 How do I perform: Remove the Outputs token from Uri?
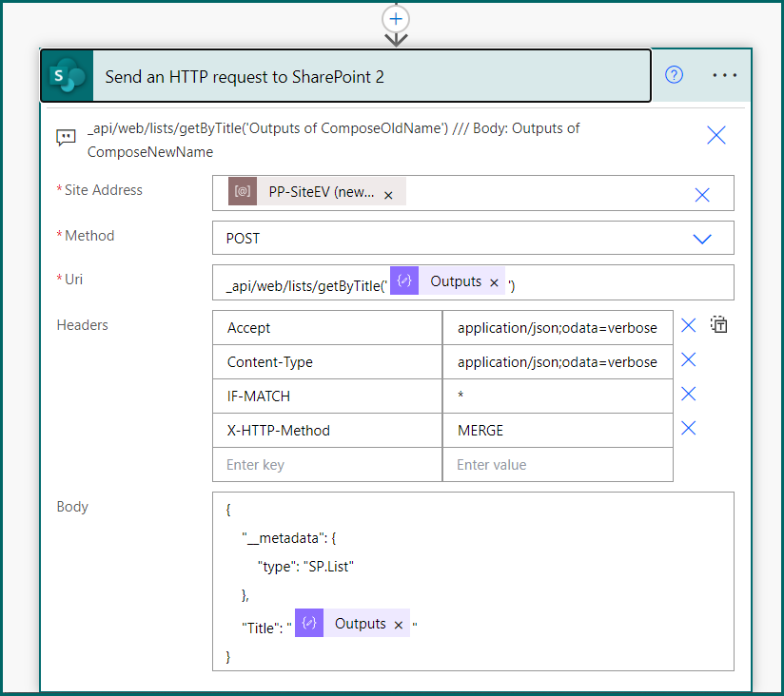click(494, 282)
